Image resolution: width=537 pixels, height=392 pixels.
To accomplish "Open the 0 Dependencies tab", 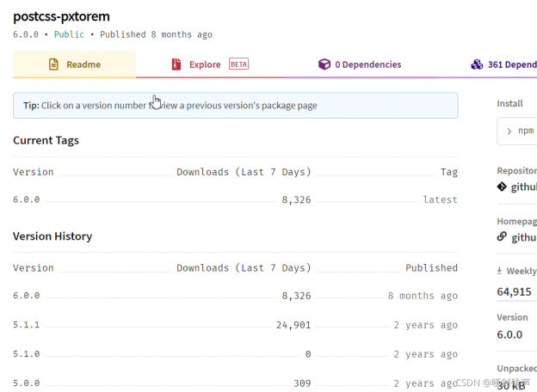I will click(367, 64).
